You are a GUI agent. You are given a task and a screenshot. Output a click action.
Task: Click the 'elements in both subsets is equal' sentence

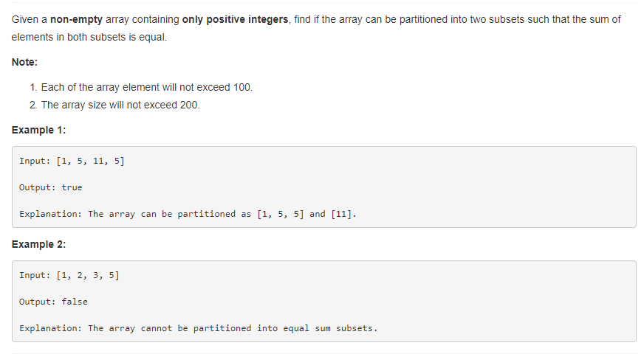point(89,37)
